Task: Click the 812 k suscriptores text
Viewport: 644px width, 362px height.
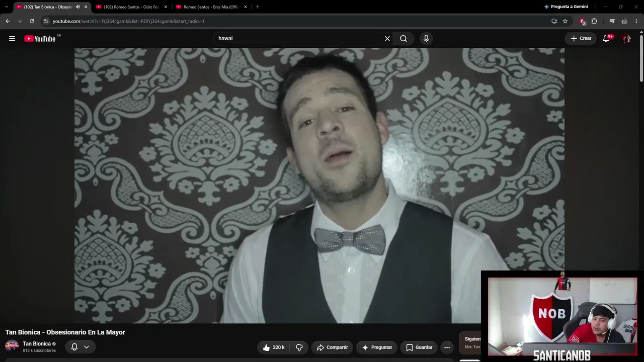Action: [39, 351]
